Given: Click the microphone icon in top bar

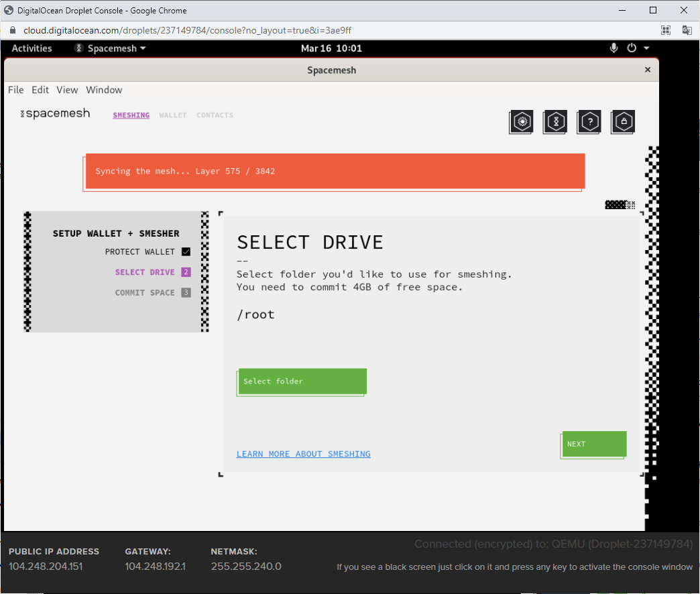Looking at the screenshot, I should [614, 48].
